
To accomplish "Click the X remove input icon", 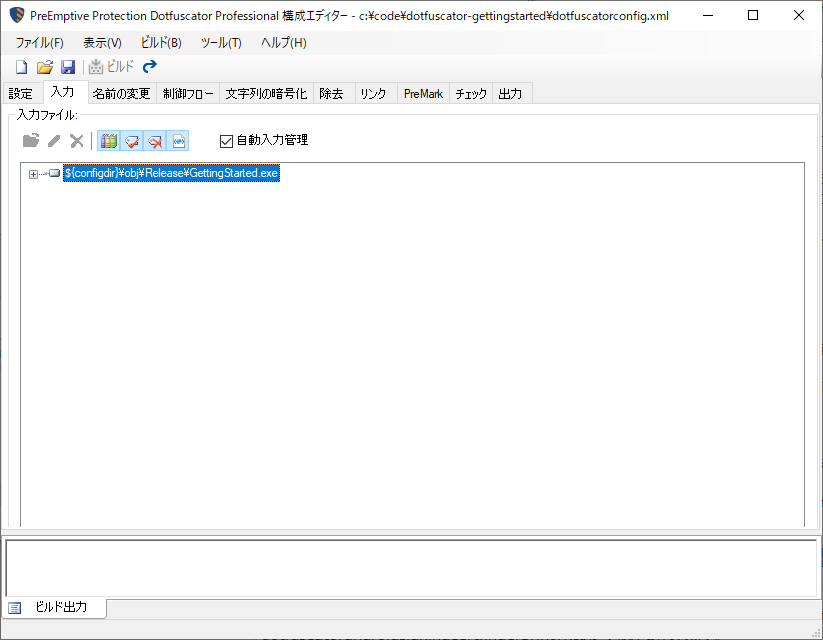I will (77, 141).
